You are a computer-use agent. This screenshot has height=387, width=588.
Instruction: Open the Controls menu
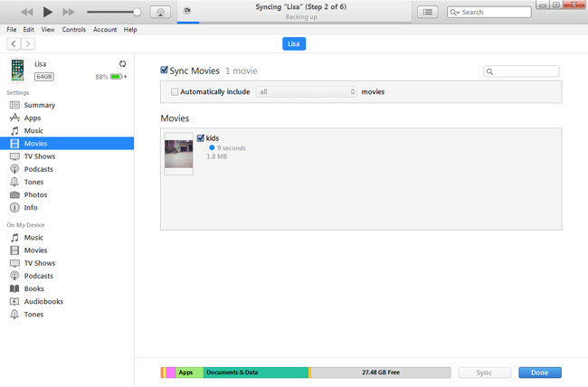coord(74,29)
